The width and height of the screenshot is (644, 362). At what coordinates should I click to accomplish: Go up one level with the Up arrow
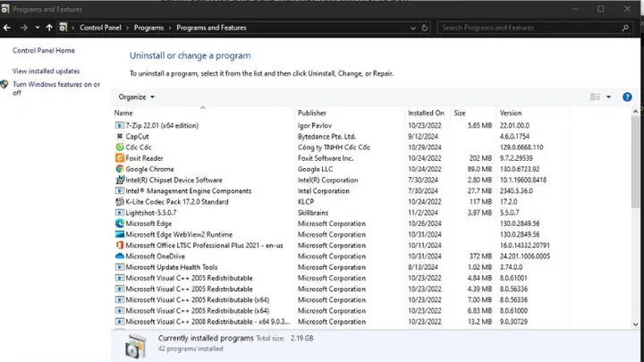(49, 28)
